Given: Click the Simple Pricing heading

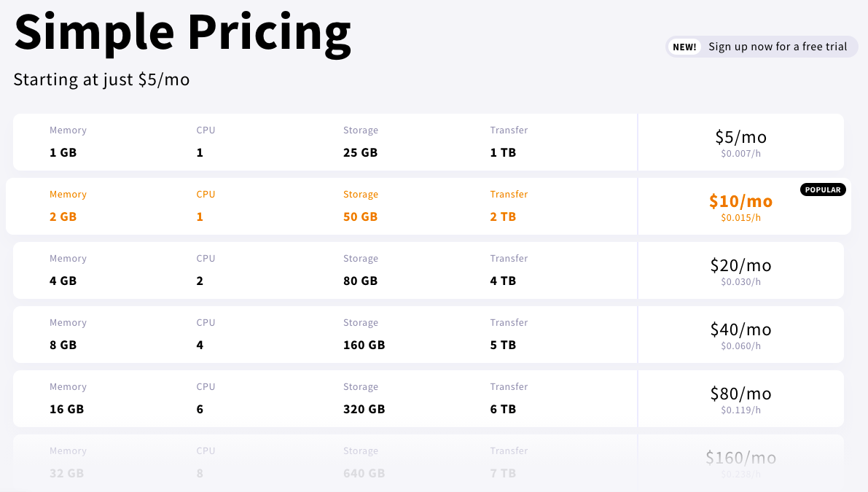Looking at the screenshot, I should click(182, 33).
